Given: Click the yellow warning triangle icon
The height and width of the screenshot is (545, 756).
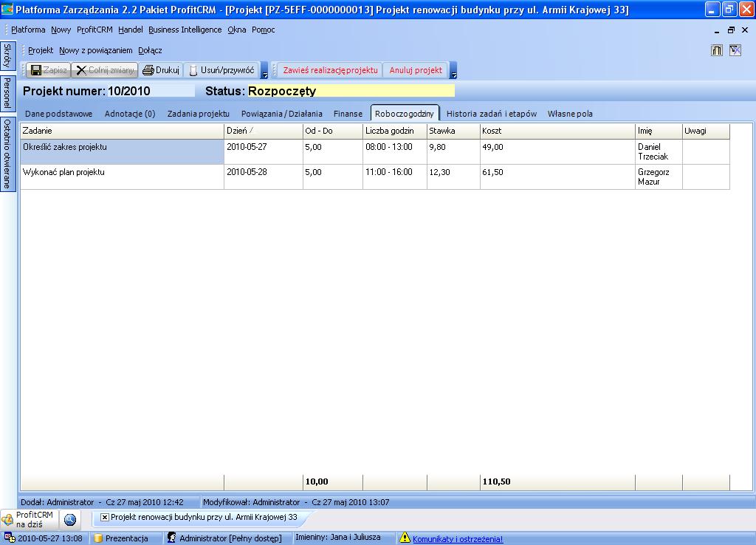Looking at the screenshot, I should click(405, 538).
